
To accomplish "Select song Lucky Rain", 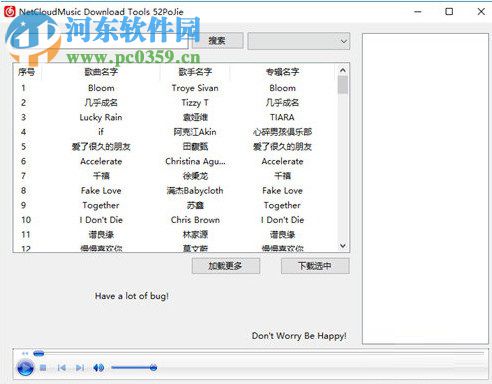I will point(101,117).
